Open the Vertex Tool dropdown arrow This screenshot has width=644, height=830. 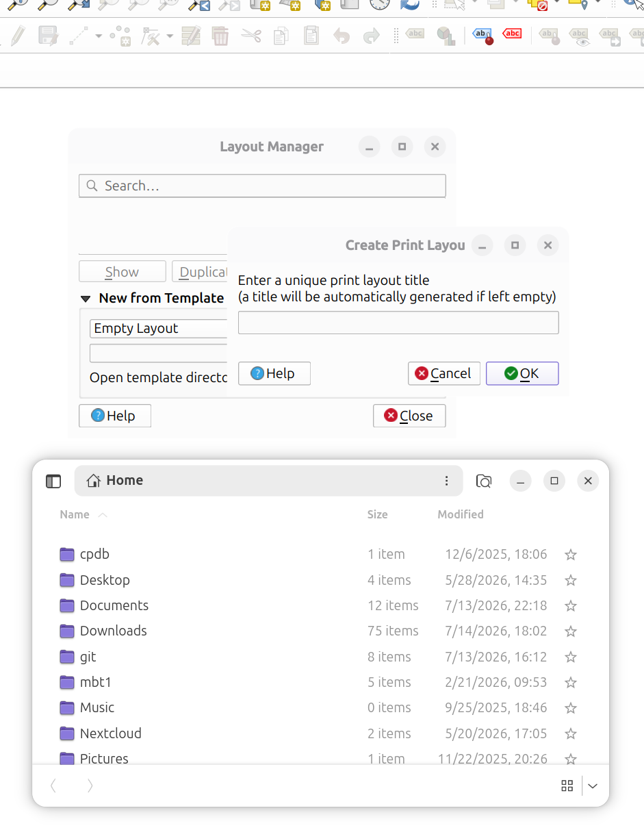169,36
